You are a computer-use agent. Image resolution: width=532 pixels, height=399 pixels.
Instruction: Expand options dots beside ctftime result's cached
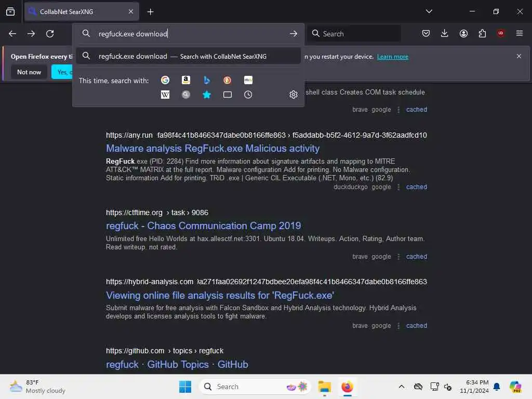[x=398, y=257]
